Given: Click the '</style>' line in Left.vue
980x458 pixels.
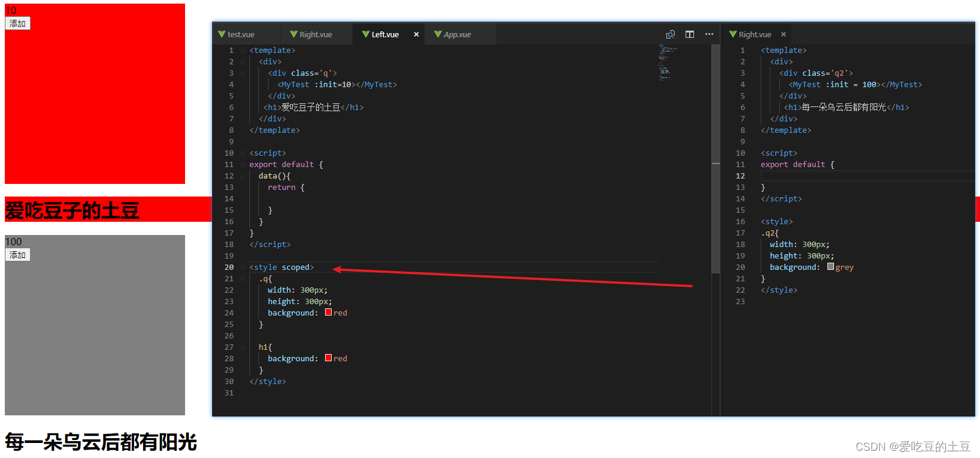Looking at the screenshot, I should tap(268, 382).
